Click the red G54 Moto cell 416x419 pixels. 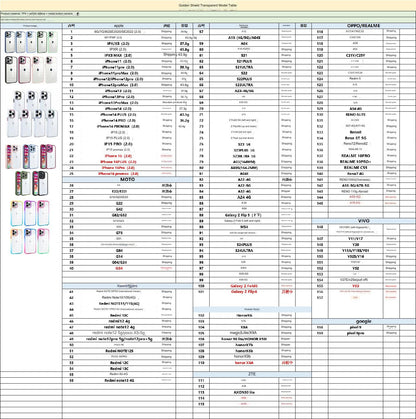119,268
